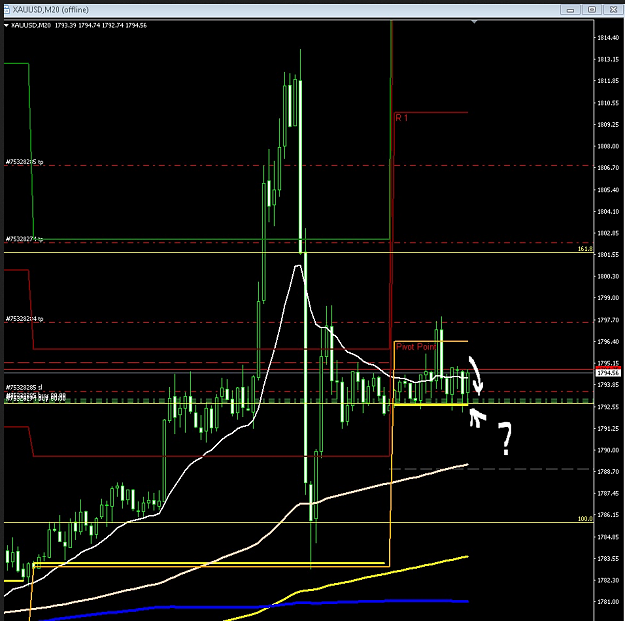Click the 1802.85 price scale value

(x=608, y=233)
